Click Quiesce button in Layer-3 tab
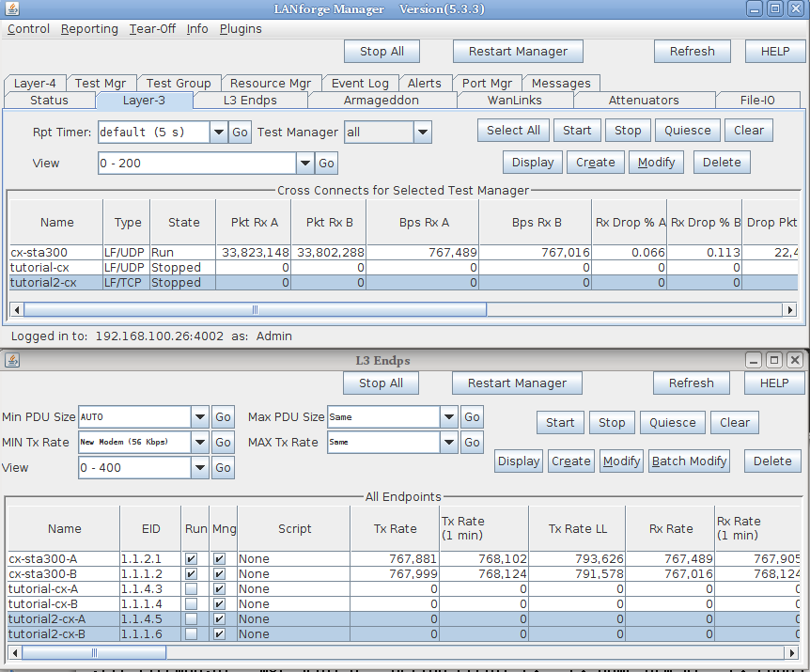This screenshot has width=810, height=672. 688,130
